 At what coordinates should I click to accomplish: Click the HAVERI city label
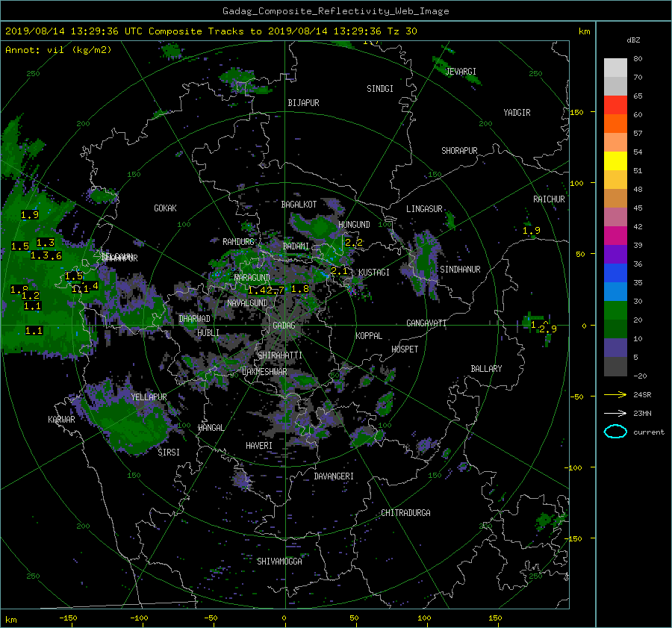tap(259, 446)
